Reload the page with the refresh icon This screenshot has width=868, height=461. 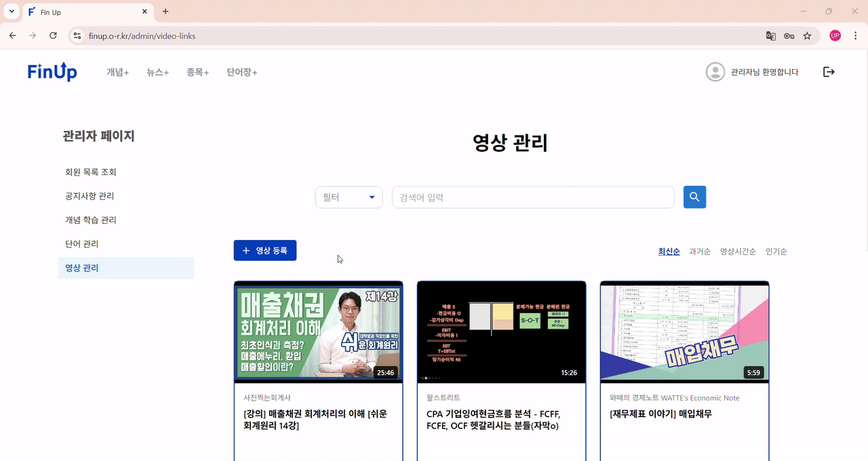coord(53,35)
